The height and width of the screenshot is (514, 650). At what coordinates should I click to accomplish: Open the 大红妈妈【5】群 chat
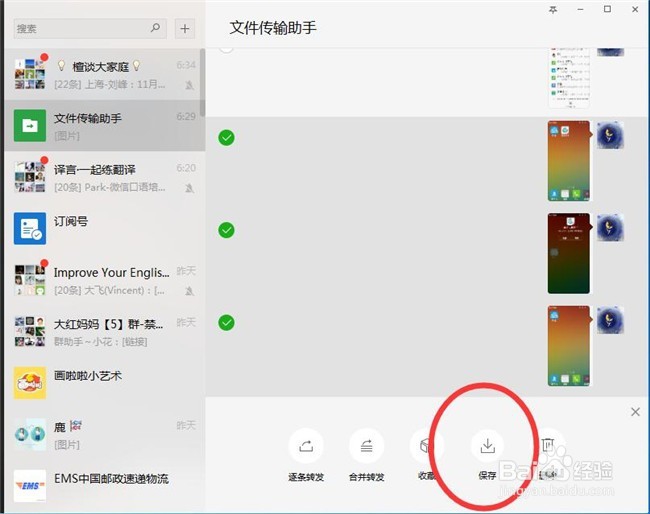click(x=103, y=331)
